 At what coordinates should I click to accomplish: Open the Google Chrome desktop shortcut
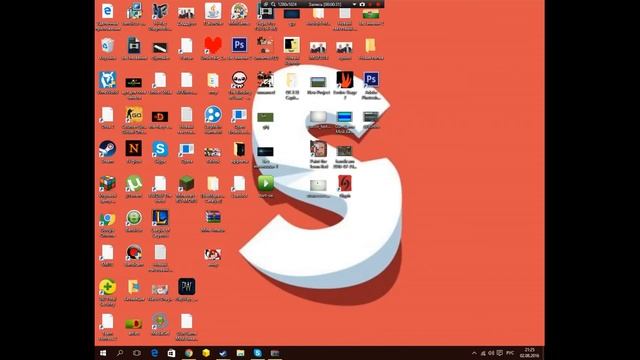coord(107,219)
